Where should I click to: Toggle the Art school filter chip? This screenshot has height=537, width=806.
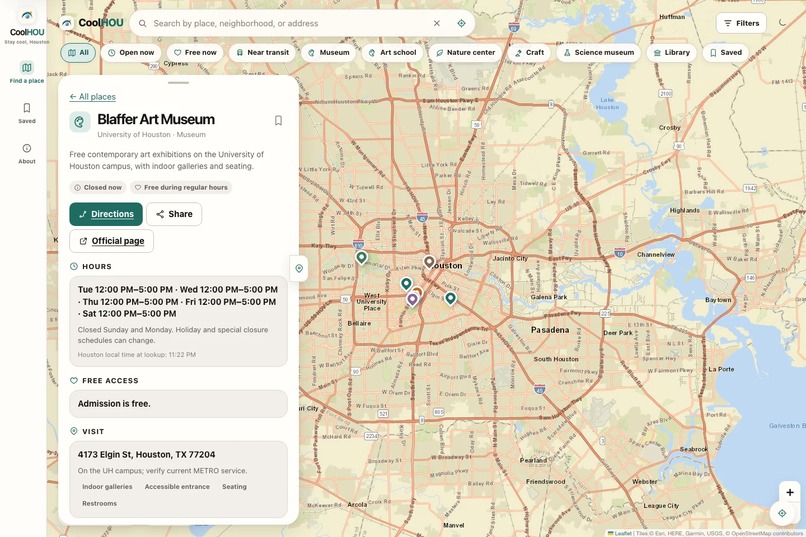pos(392,52)
